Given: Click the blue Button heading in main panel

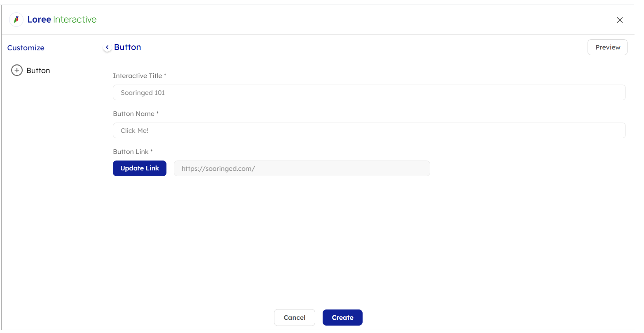Looking at the screenshot, I should [127, 47].
